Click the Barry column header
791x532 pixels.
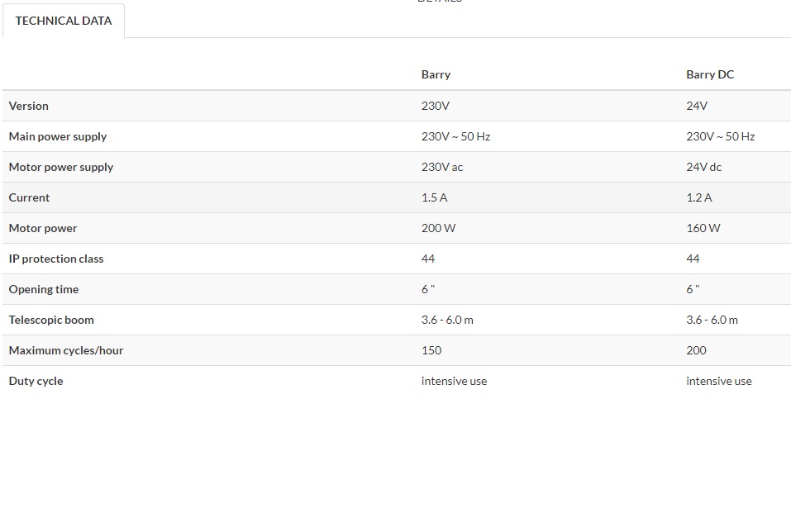tap(436, 74)
